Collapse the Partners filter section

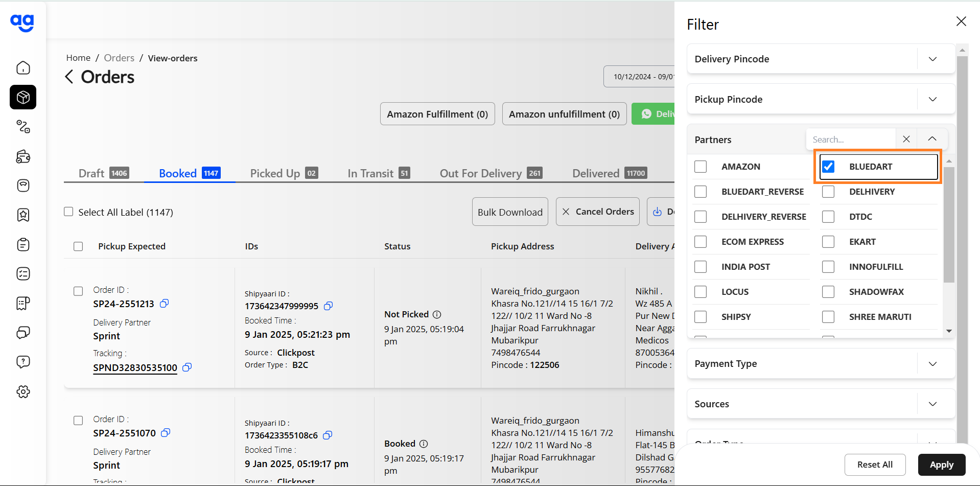coord(932,139)
